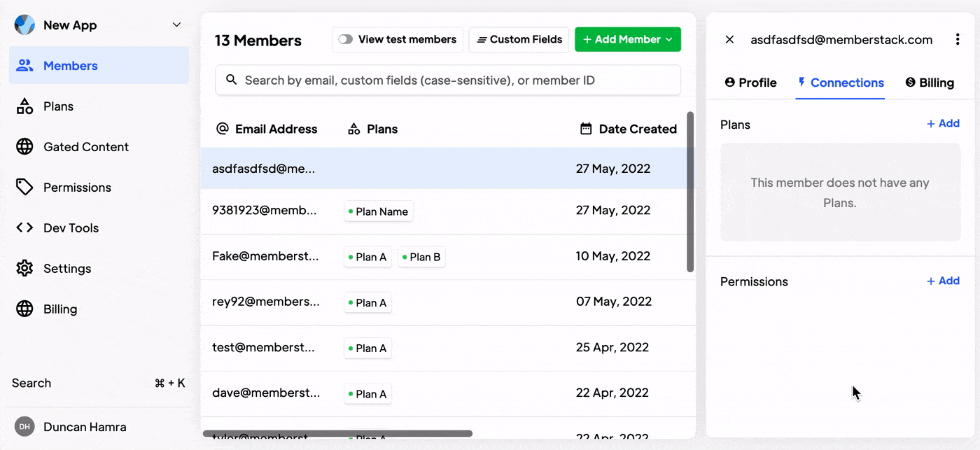The image size is (980, 450).
Task: Close the member detail panel
Action: click(729, 40)
